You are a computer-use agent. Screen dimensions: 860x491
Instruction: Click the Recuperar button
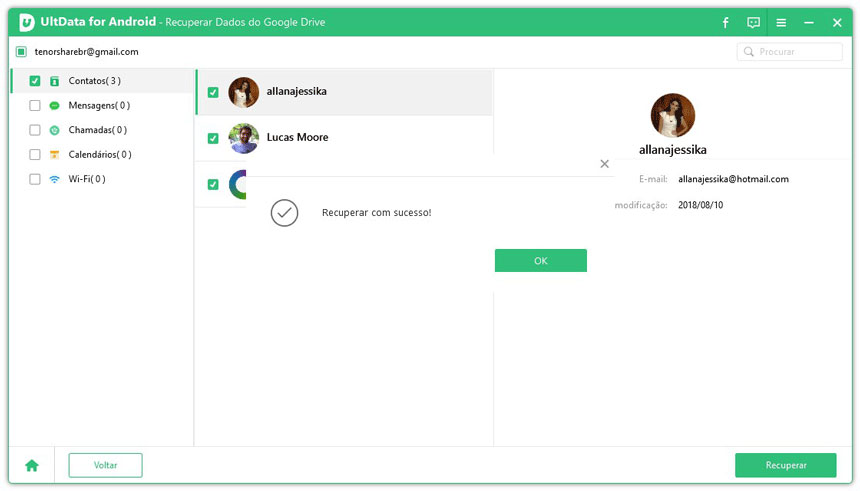tap(785, 465)
